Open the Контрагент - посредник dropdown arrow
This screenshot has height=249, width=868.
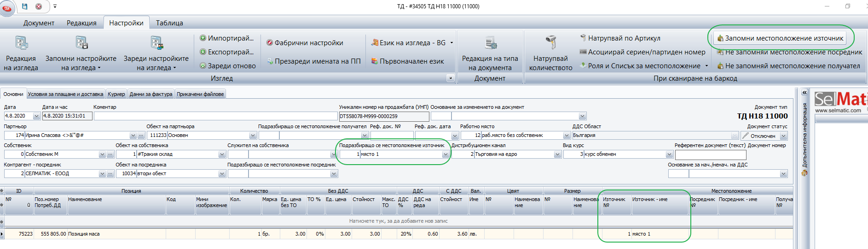click(102, 174)
